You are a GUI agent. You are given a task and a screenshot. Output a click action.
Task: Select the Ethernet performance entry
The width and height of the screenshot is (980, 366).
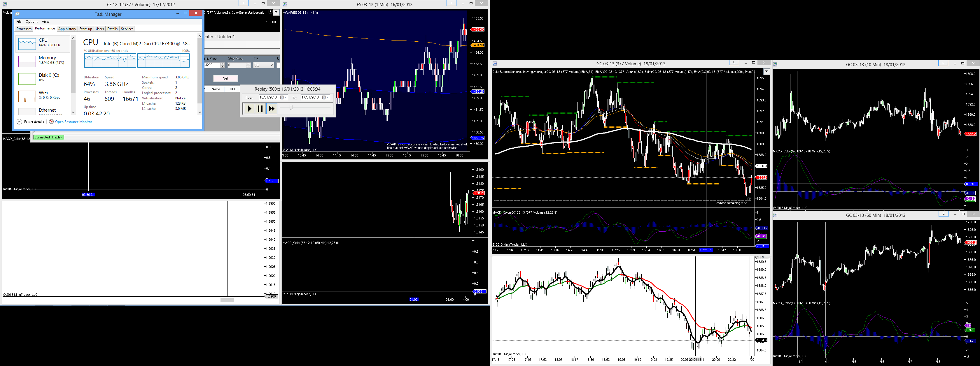point(43,111)
